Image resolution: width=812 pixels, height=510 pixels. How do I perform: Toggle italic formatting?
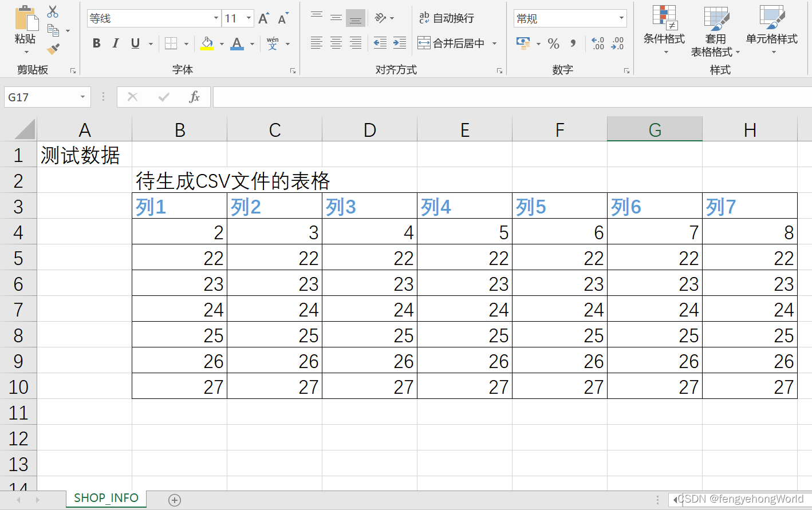coord(116,43)
